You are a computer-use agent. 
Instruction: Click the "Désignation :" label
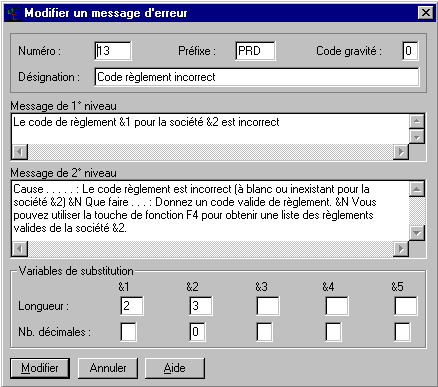(49, 77)
